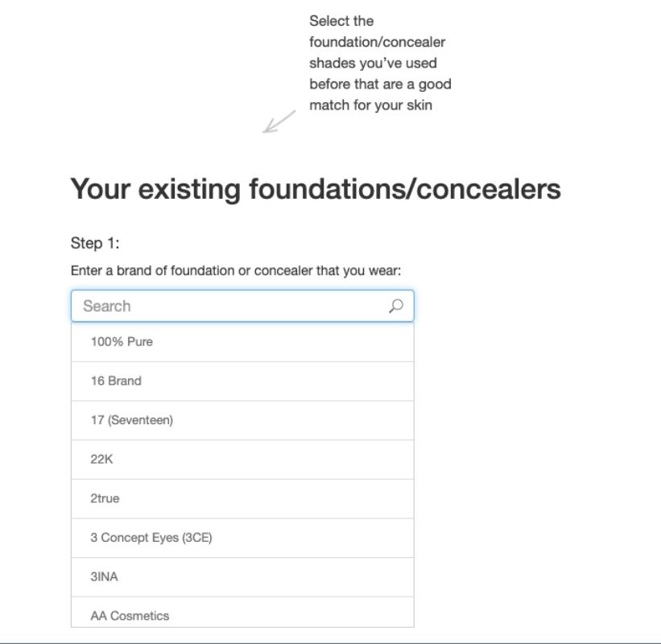Select the 22K brand entry

click(242, 460)
